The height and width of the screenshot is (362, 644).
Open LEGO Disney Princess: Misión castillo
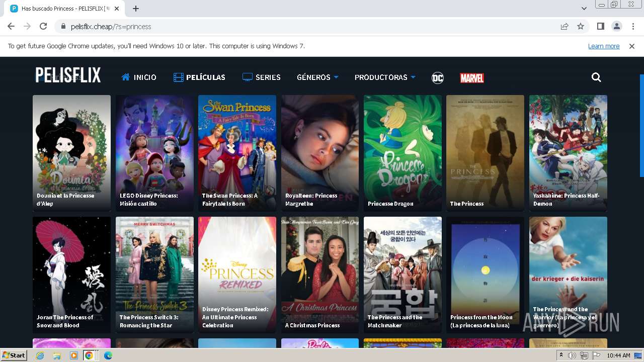154,153
